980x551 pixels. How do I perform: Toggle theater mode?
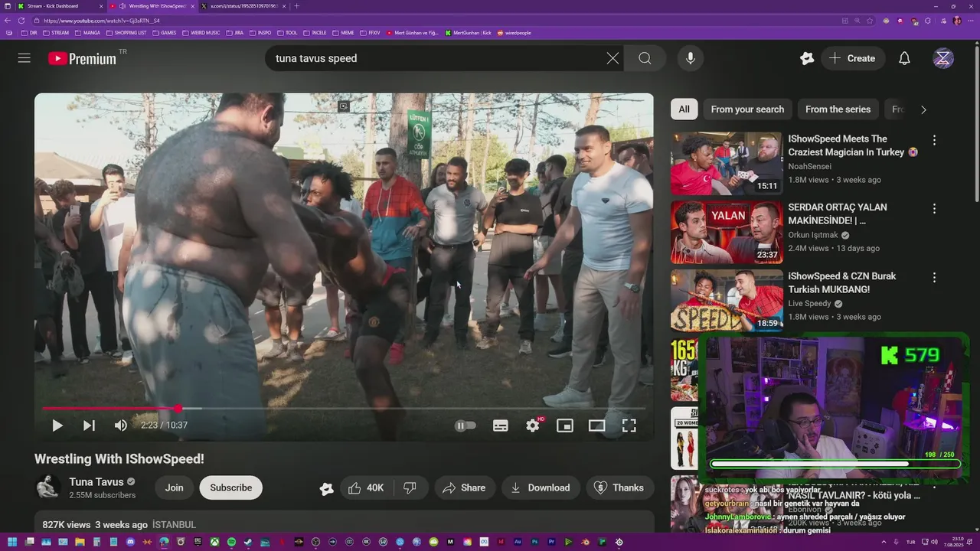[597, 425]
